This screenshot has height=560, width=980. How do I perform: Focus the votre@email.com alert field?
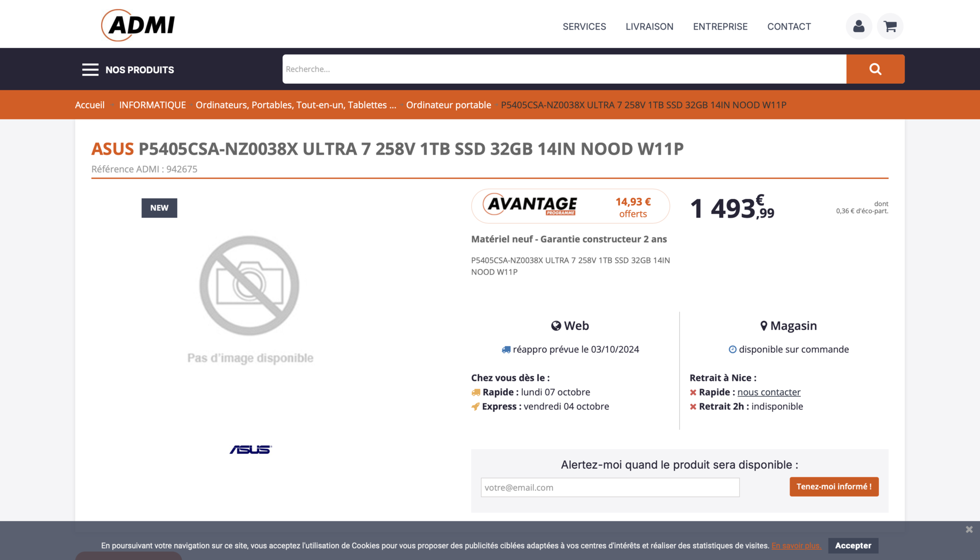(x=609, y=488)
